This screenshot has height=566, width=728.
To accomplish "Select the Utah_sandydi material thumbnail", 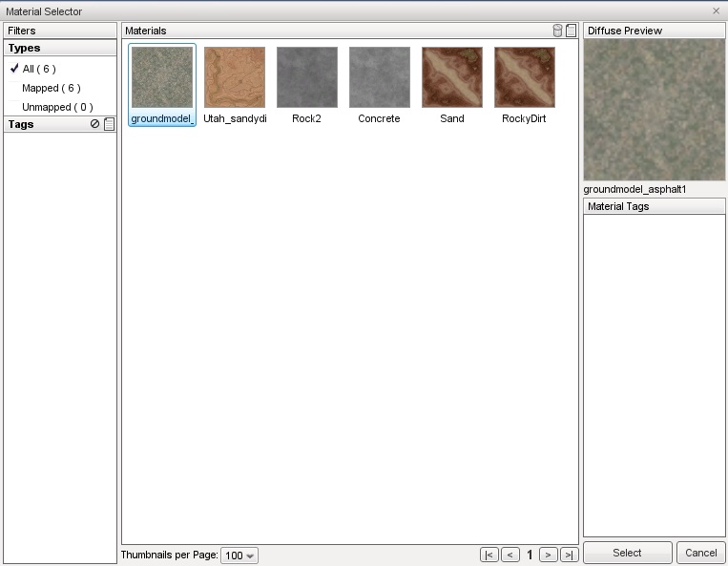I will 235,85.
